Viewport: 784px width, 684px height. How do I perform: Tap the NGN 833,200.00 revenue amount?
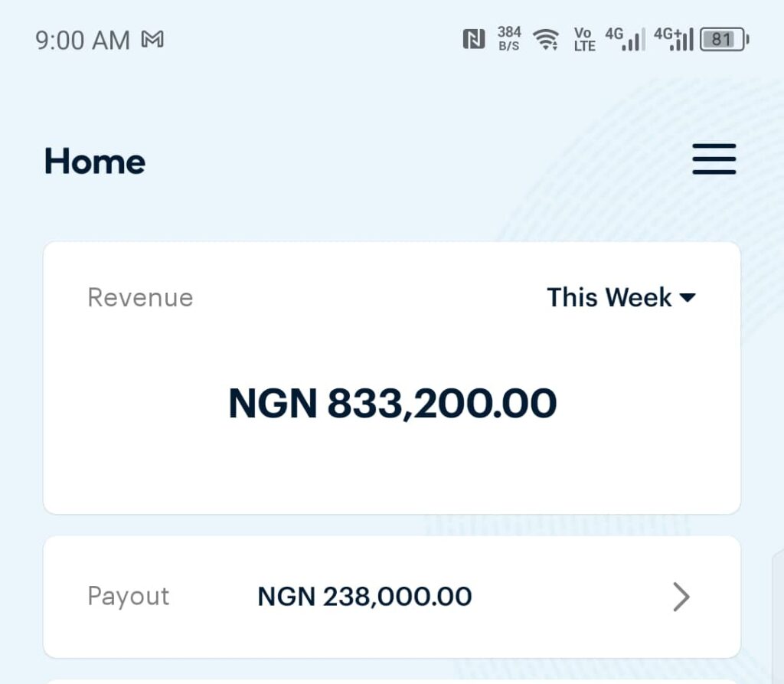tap(392, 404)
